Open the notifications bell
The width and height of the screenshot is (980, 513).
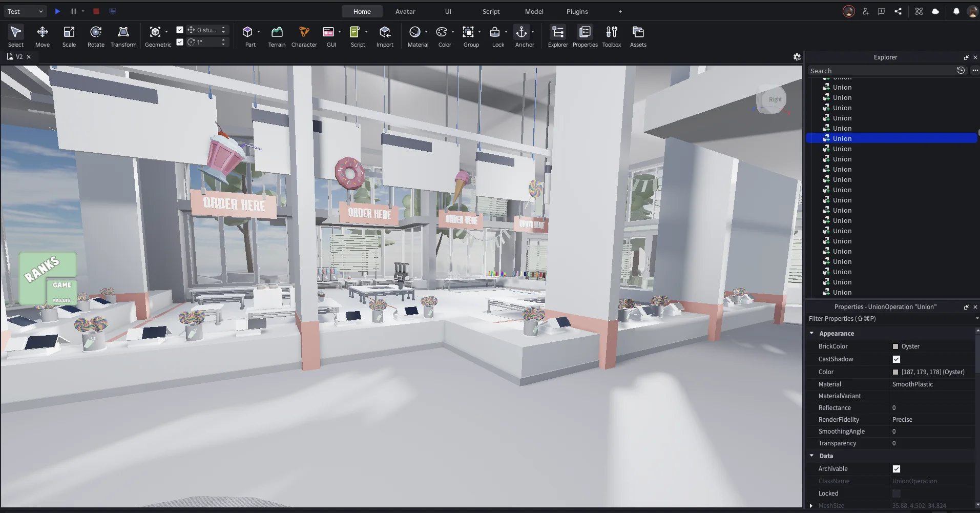point(956,11)
